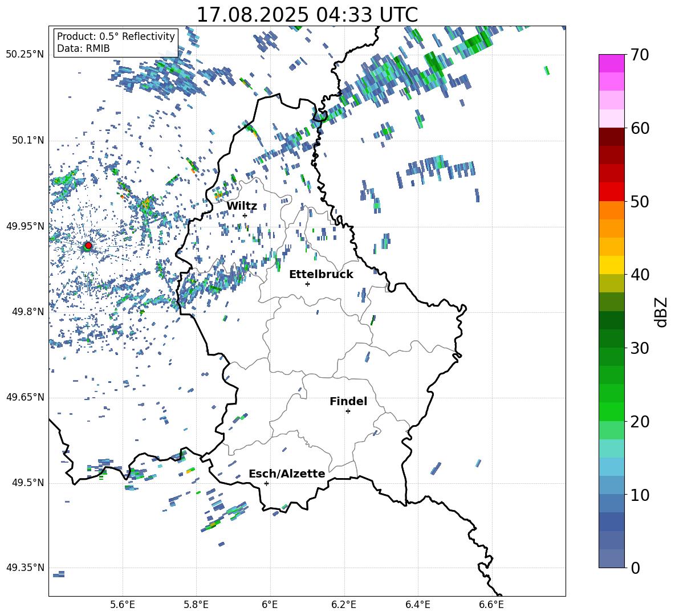Click the 70 colorbar tick label
675x616 pixels.
640,55
